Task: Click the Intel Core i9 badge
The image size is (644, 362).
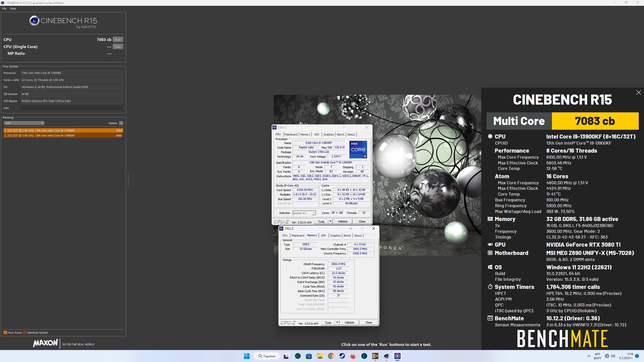Action: pyautogui.click(x=358, y=150)
